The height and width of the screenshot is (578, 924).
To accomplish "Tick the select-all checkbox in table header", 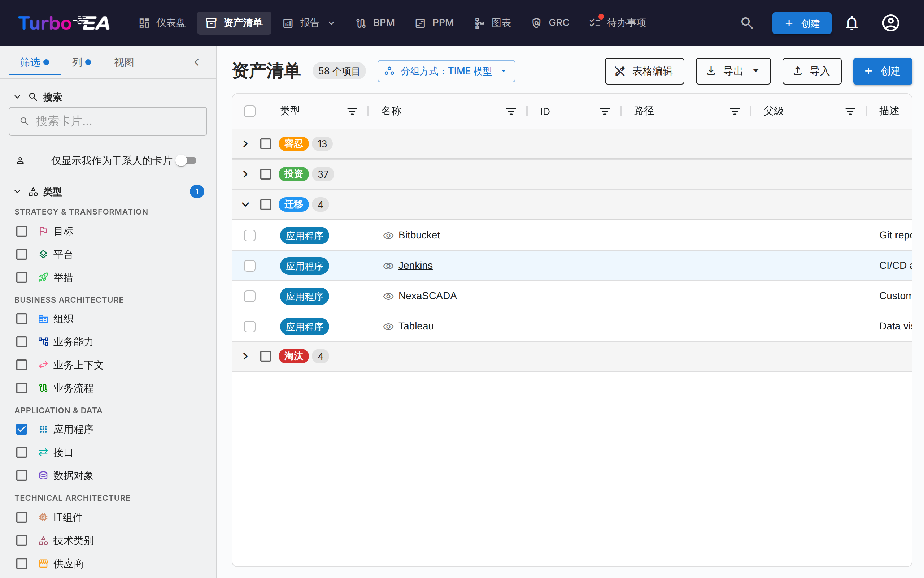I will [250, 111].
